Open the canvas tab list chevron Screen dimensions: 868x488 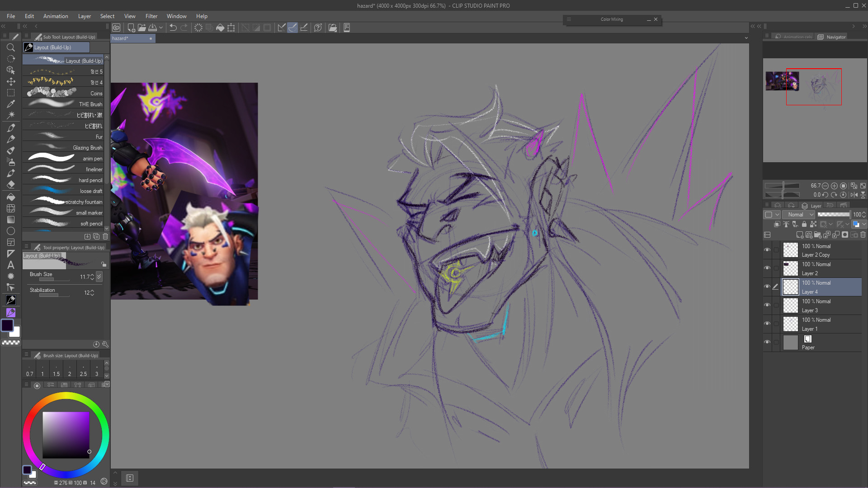(746, 38)
